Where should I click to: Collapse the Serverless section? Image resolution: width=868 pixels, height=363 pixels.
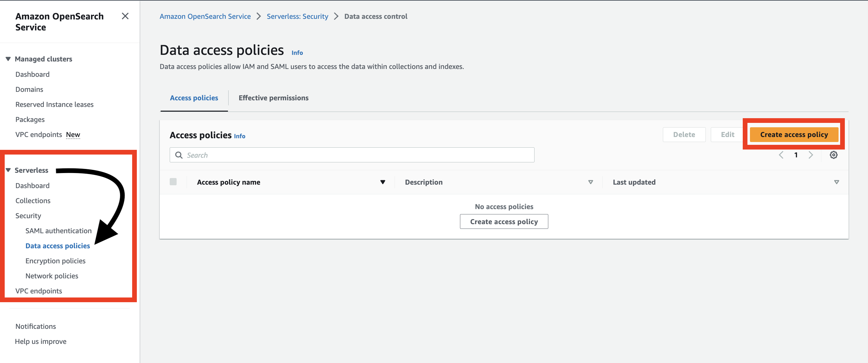click(x=8, y=170)
